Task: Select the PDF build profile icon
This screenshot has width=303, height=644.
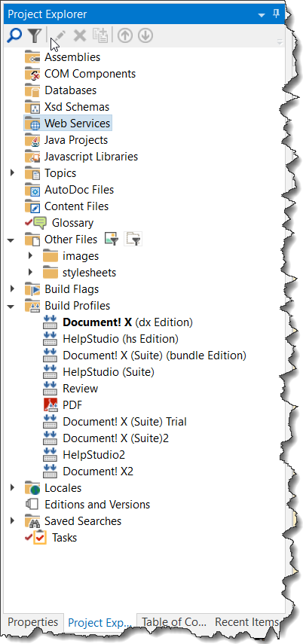Action: click(51, 405)
